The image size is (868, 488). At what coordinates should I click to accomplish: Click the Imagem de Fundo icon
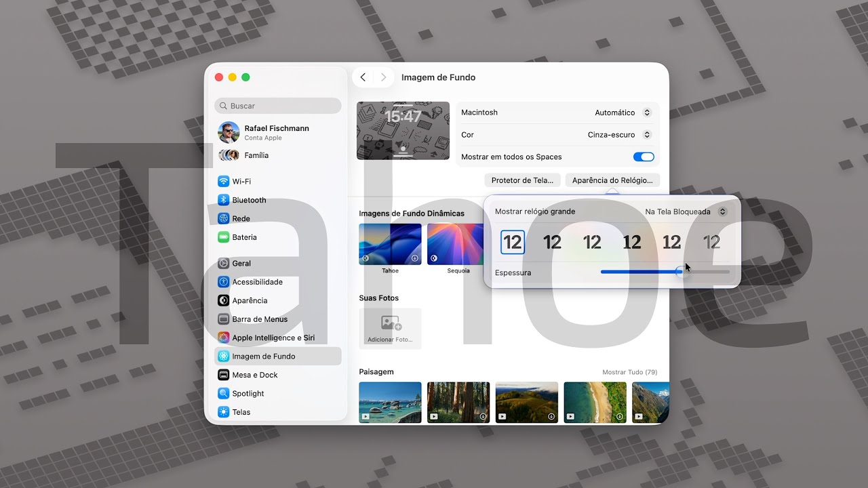pos(223,356)
